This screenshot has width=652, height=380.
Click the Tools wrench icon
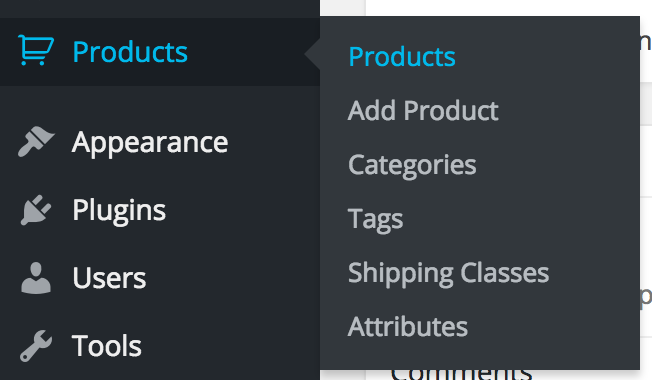tap(36, 345)
